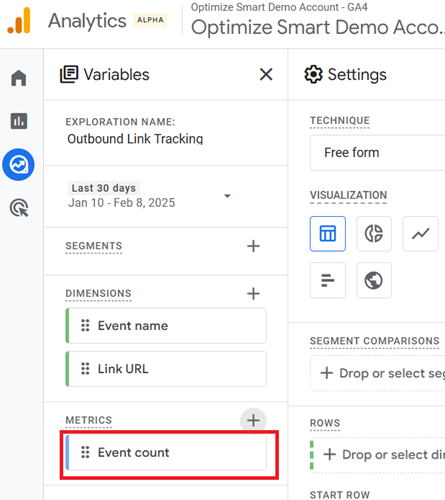Click the Analytics product name
The image size is (445, 500).
(x=87, y=21)
